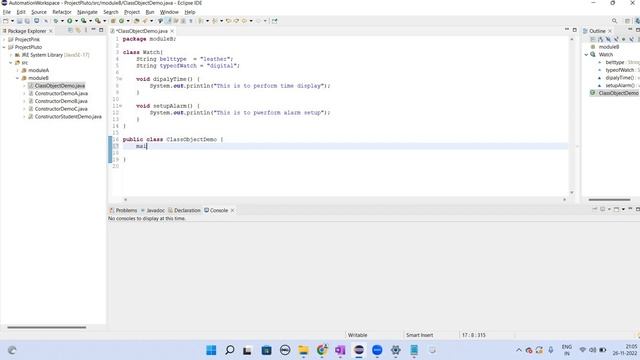Click the Eclipse icon in taskbar
This screenshot has width=640, height=360.
(359, 350)
